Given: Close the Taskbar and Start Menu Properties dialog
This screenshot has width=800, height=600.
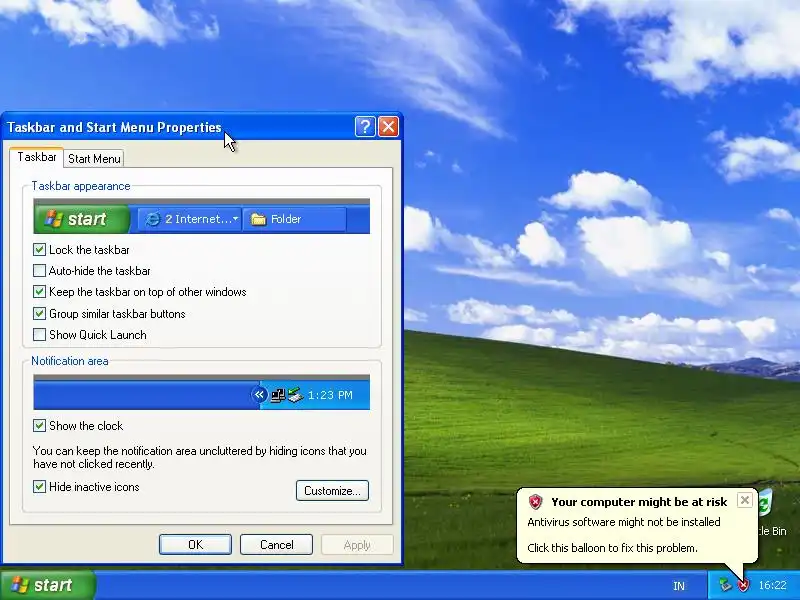Looking at the screenshot, I should (388, 127).
